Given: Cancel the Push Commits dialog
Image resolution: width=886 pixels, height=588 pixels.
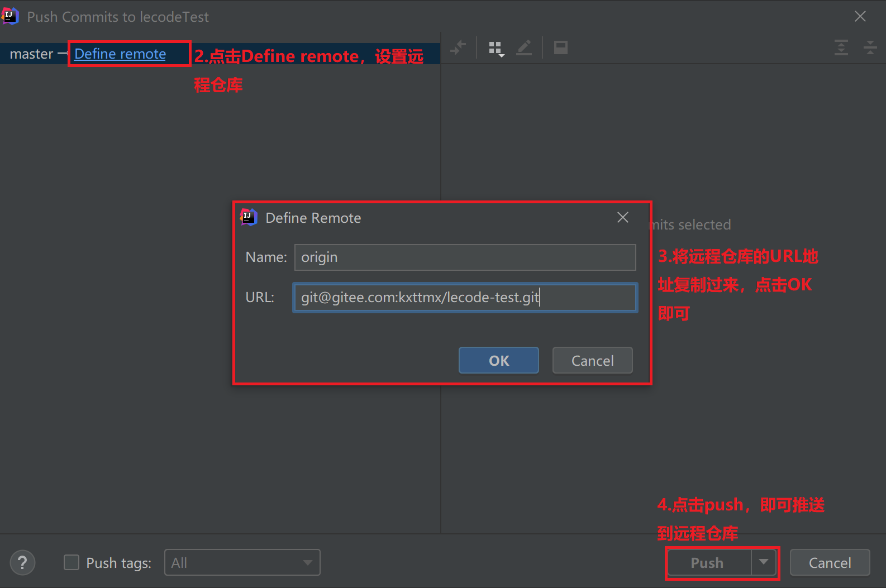Looking at the screenshot, I should pos(830,563).
